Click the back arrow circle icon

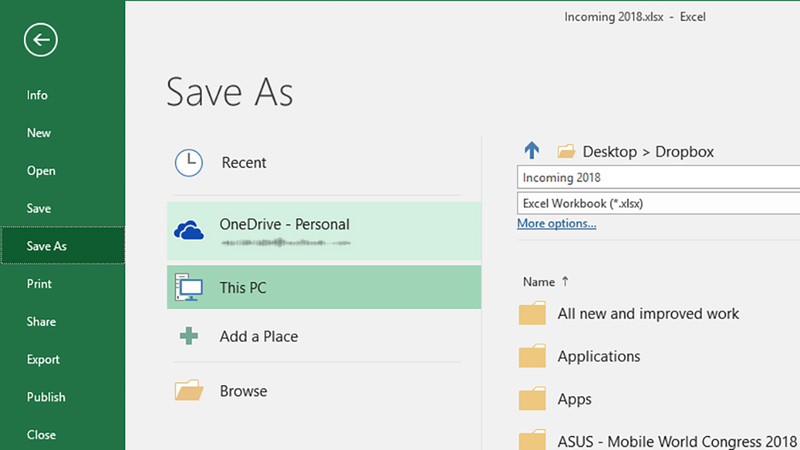[40, 40]
